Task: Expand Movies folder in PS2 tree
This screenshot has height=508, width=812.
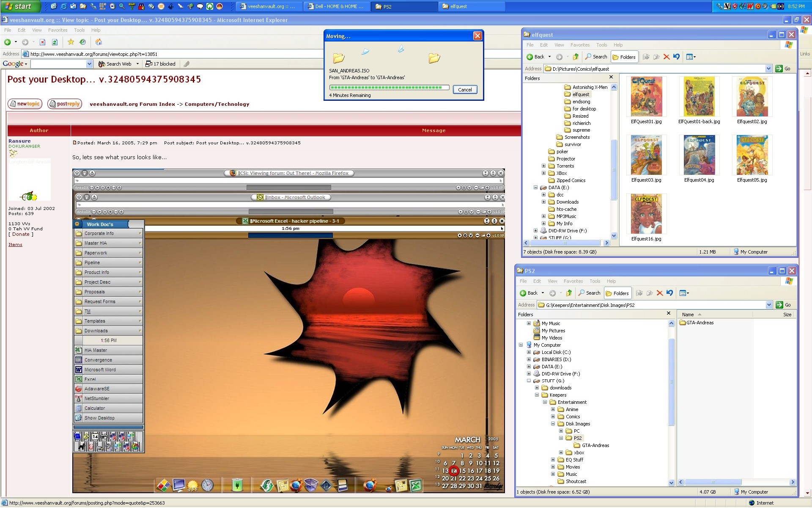Action: pyautogui.click(x=553, y=467)
